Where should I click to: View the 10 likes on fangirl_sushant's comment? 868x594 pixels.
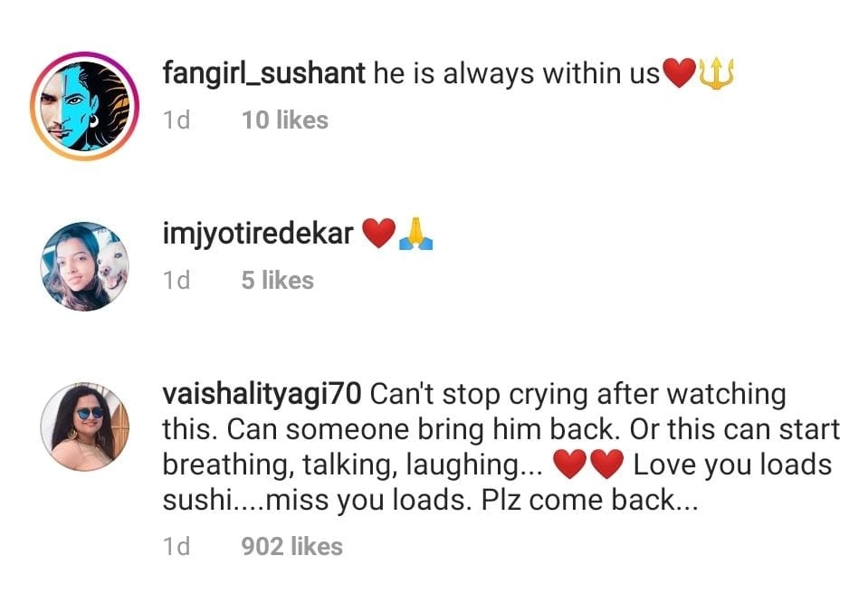click(284, 120)
